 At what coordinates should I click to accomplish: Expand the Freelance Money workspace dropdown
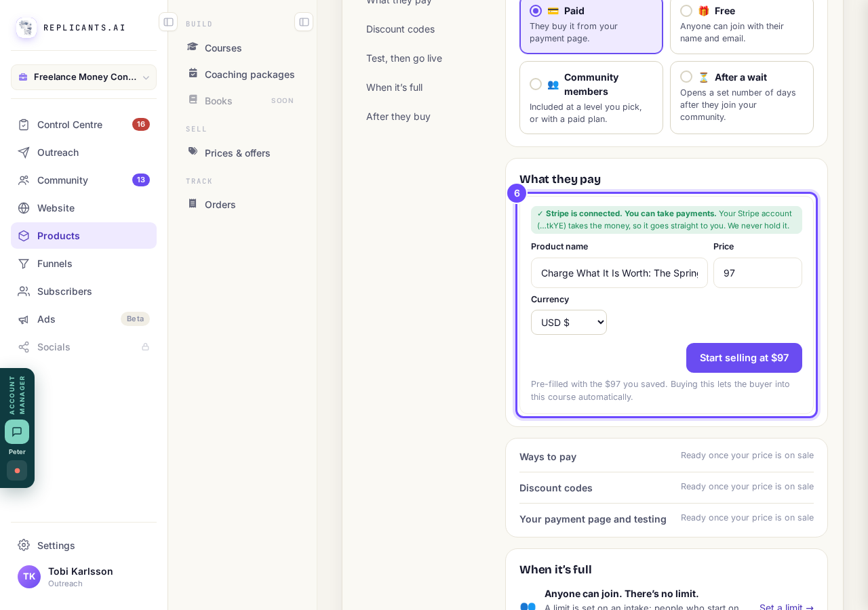(83, 77)
